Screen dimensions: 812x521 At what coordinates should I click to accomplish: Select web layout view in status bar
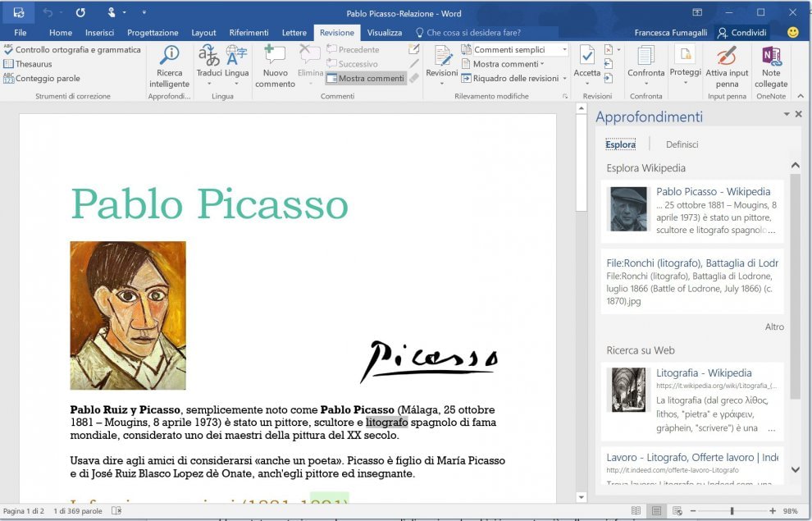677,510
